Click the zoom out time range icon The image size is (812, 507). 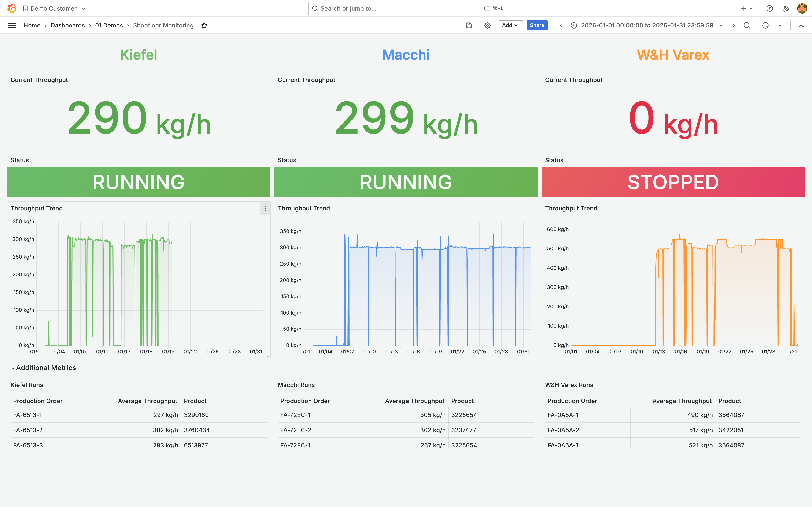pyautogui.click(x=747, y=26)
